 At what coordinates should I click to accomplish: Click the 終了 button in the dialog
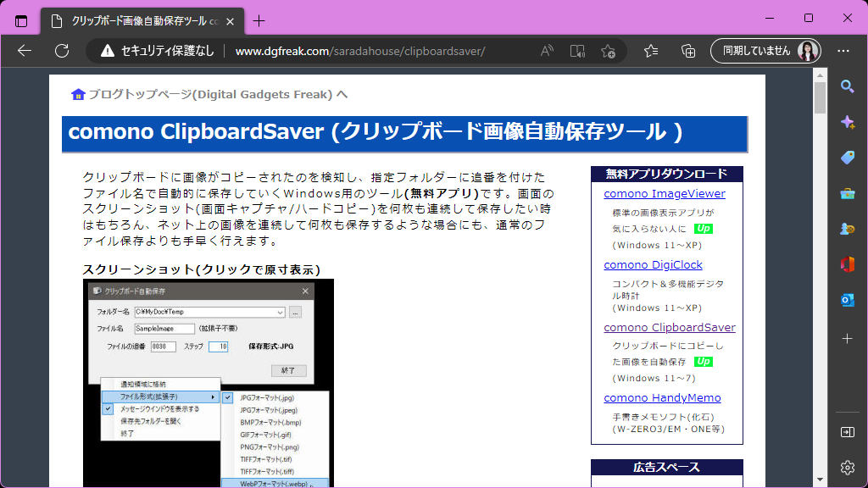289,370
